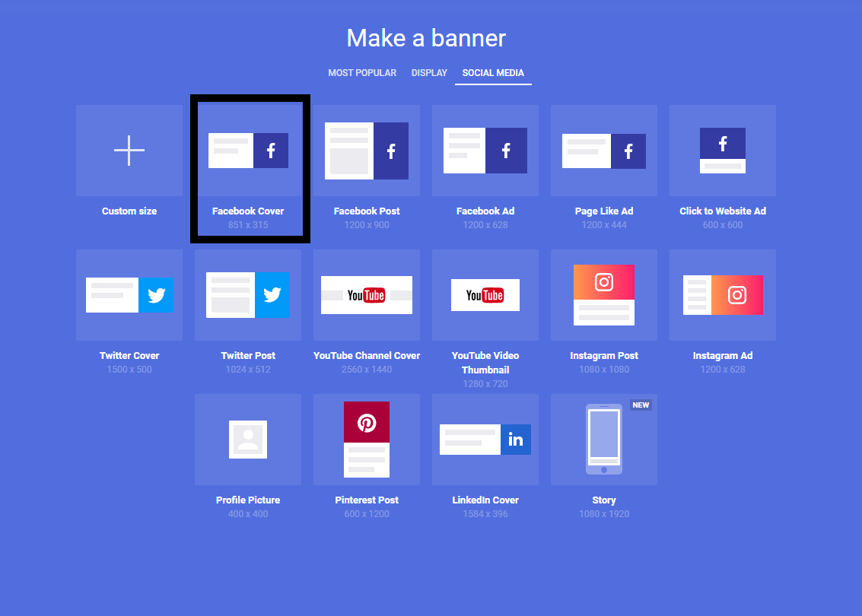This screenshot has width=862, height=616.
Task: Select the Page Like Ad icon
Action: point(604,151)
